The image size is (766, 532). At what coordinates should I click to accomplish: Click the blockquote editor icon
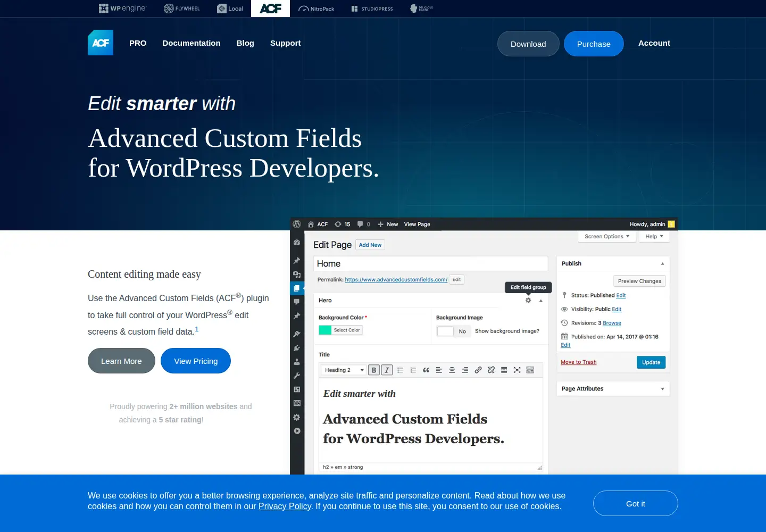[426, 370]
